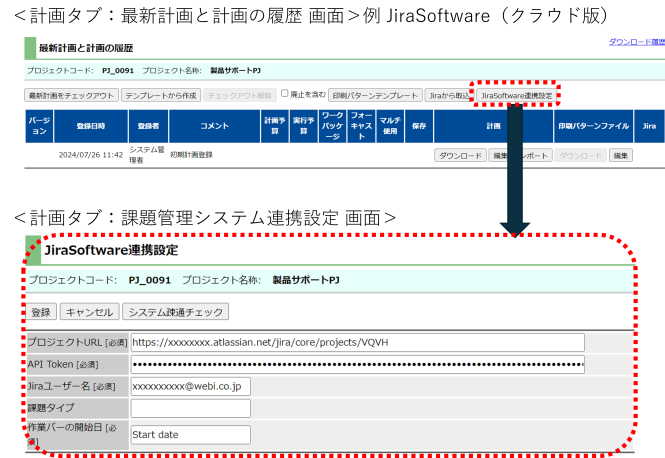Click the 印刷パターンファイル column header
The width and height of the screenshot is (665, 458).
[x=593, y=126]
